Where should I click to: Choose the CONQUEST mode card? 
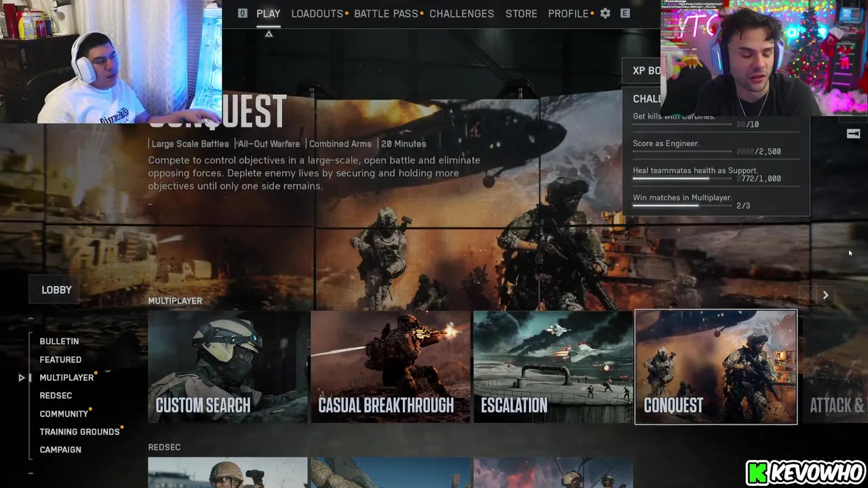(x=716, y=367)
